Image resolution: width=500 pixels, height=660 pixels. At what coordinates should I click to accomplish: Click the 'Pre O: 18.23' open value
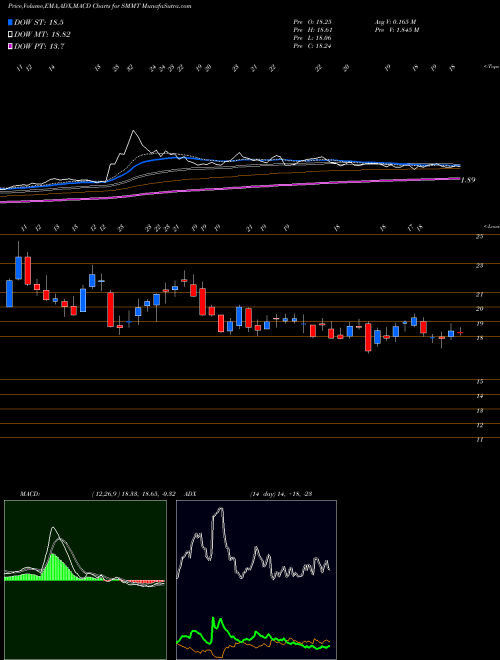click(312, 22)
